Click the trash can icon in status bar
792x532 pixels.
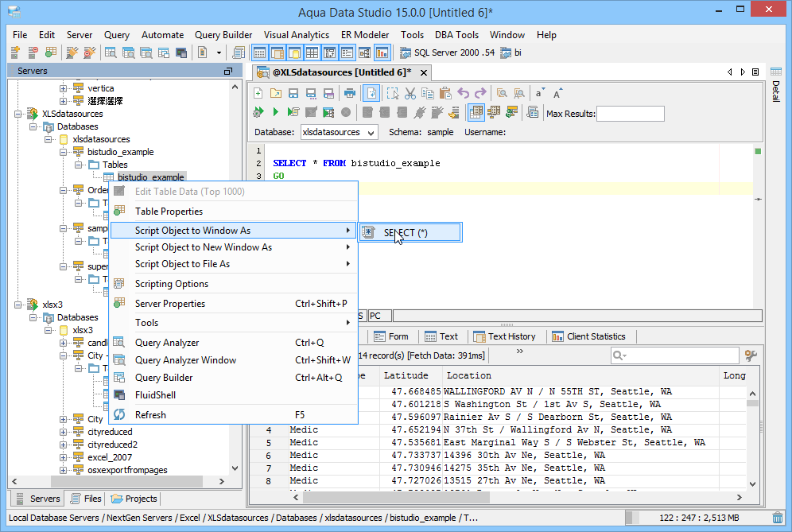[x=778, y=518]
